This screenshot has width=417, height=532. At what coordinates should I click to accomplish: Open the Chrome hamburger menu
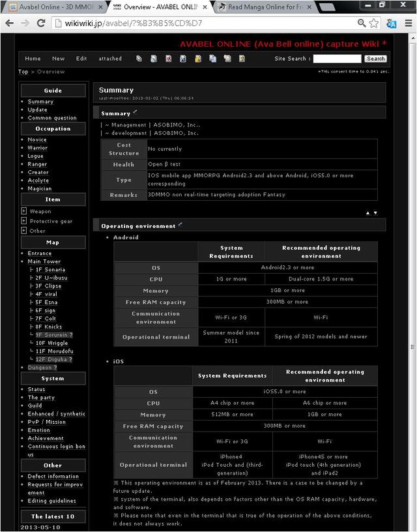[x=409, y=23]
